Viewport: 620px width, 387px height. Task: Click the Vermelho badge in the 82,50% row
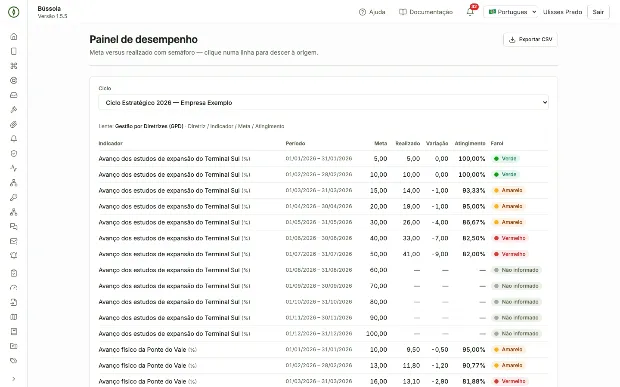click(510, 238)
